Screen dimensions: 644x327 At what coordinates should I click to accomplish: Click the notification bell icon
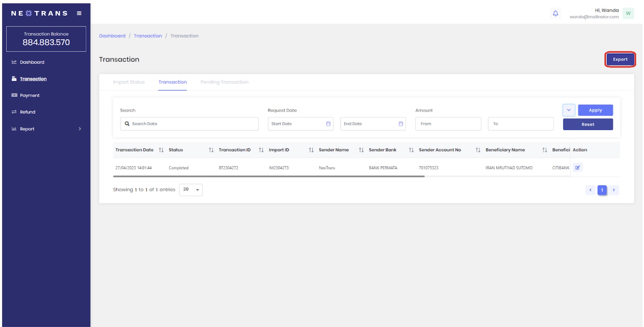pos(555,13)
